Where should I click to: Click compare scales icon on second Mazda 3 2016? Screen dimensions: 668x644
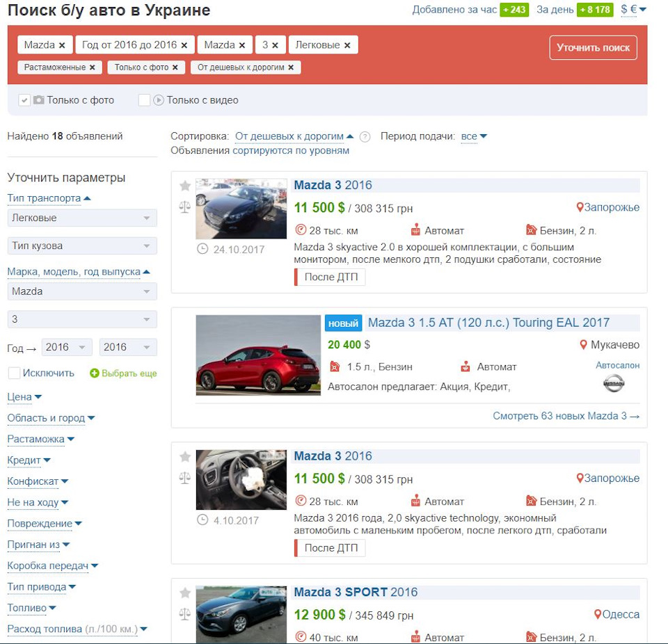[185, 478]
